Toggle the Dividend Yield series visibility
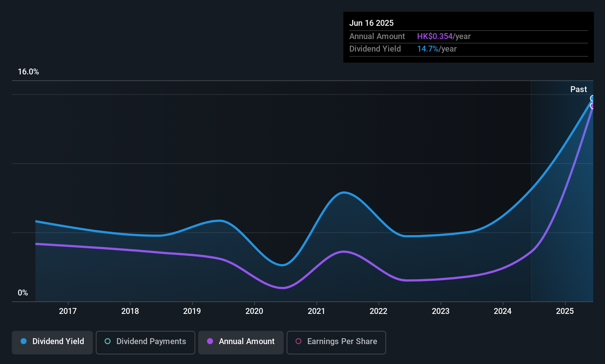 pyautogui.click(x=52, y=342)
